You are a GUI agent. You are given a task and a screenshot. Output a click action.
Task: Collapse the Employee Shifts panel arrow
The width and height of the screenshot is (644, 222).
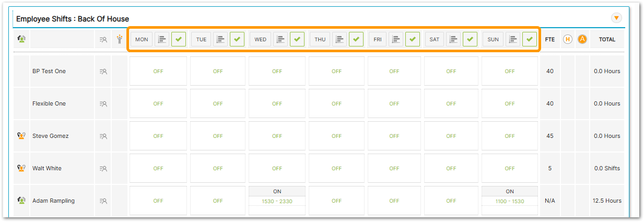(x=616, y=18)
